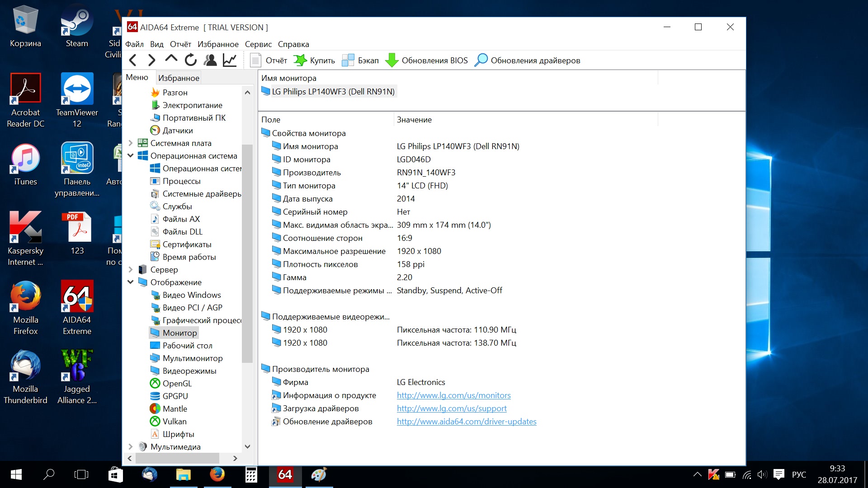Select the Разгон tree item
The image size is (868, 488).
(x=169, y=93)
